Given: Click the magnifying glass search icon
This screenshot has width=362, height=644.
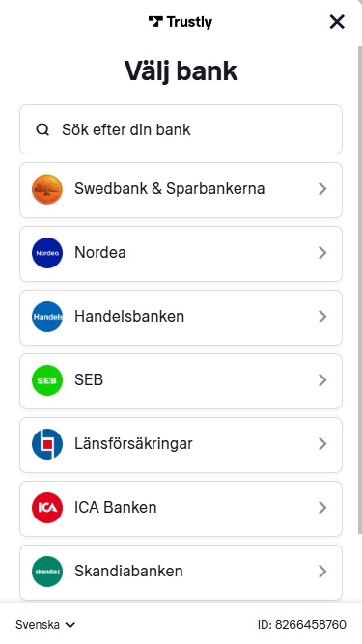Looking at the screenshot, I should pos(42,129).
